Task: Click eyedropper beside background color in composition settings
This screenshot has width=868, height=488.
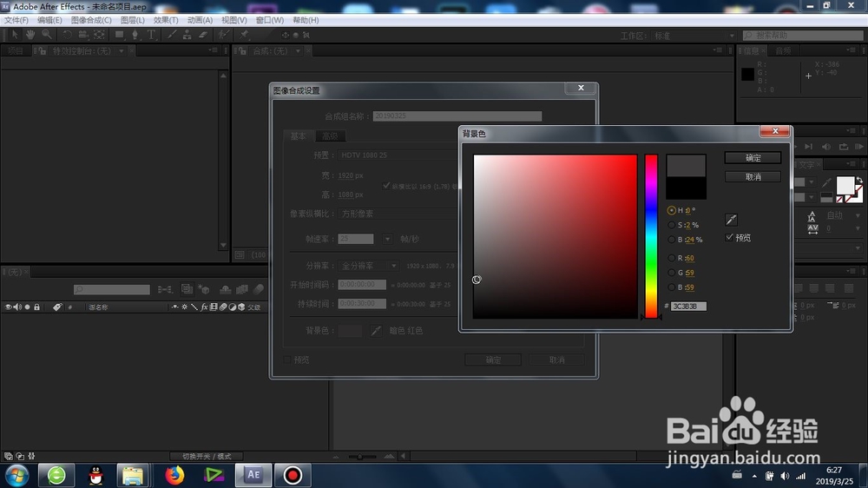Action: 376,331
